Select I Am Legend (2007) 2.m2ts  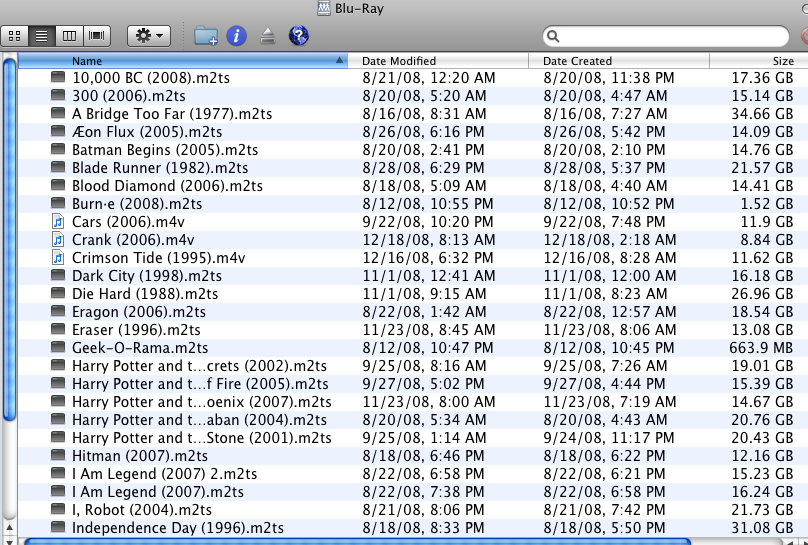pos(164,473)
